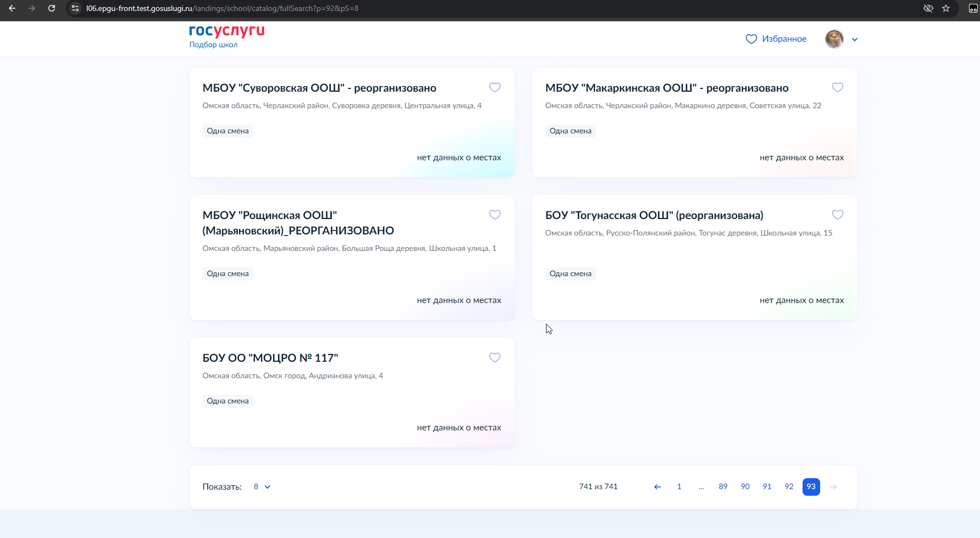Click Одна смена tag on Тогунасская card
Image resolution: width=980 pixels, height=538 pixels.
click(570, 273)
